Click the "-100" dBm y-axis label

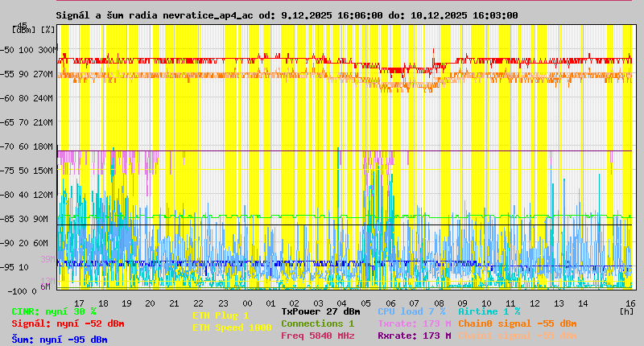click(16, 291)
